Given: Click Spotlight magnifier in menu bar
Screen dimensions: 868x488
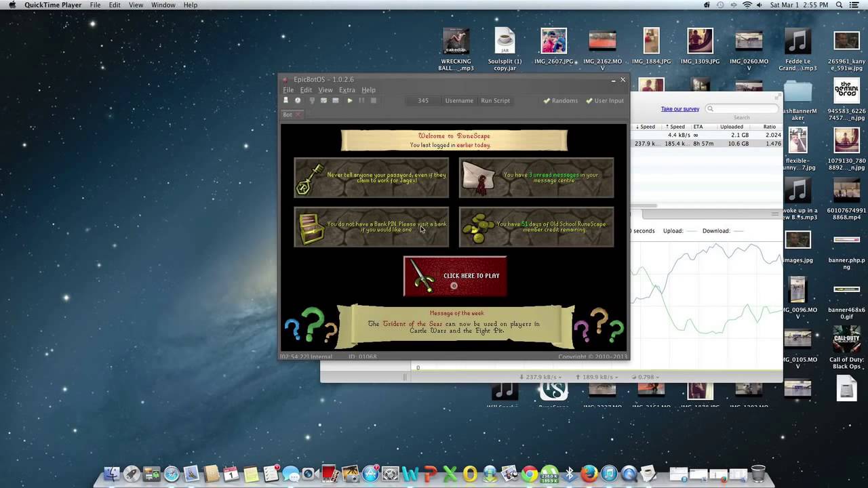Looking at the screenshot, I should (x=839, y=5).
